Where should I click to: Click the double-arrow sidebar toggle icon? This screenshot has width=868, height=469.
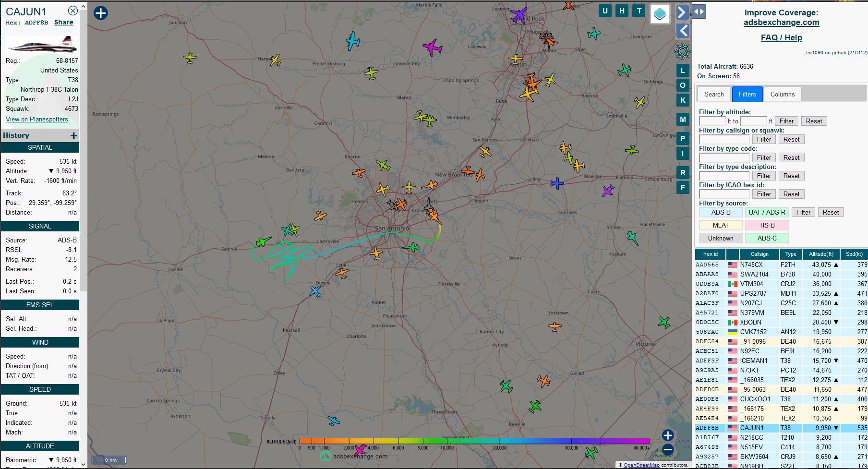coord(699,12)
